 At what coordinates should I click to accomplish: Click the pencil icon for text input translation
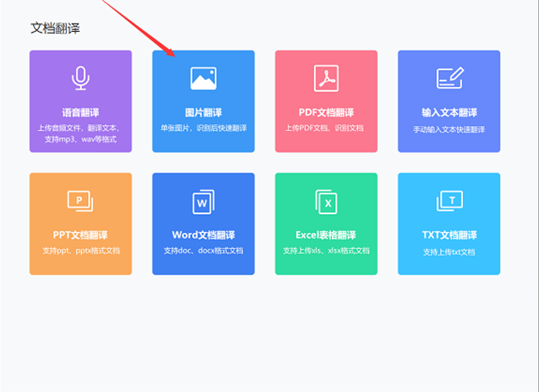449,78
